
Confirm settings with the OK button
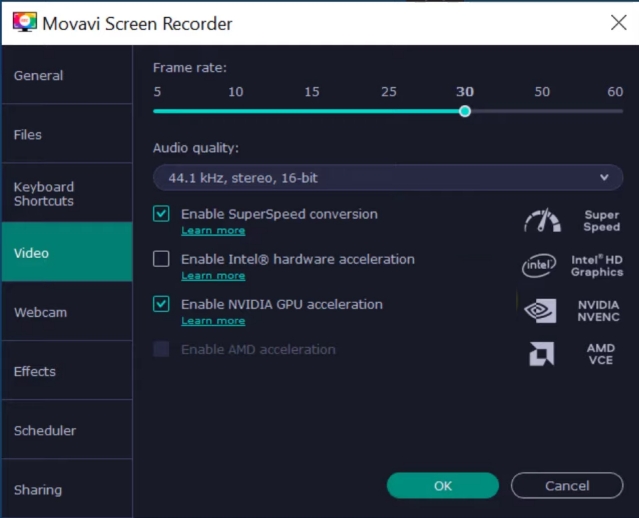point(443,485)
